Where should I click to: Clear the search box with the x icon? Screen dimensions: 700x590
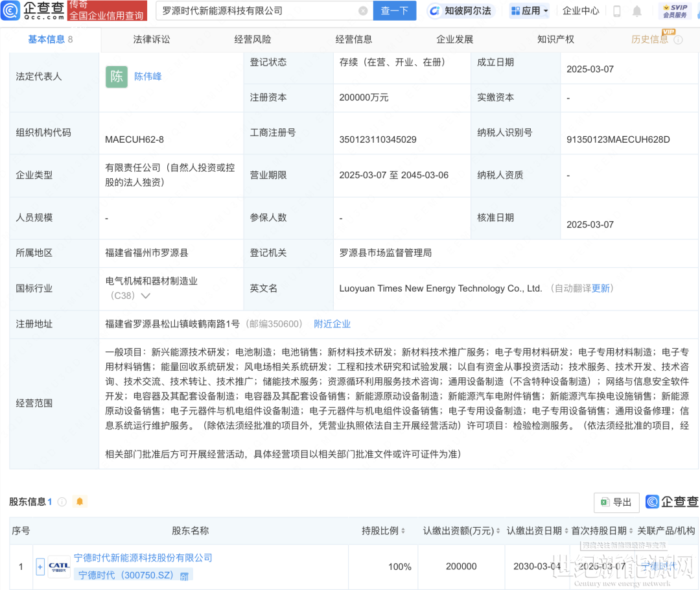[x=363, y=11]
